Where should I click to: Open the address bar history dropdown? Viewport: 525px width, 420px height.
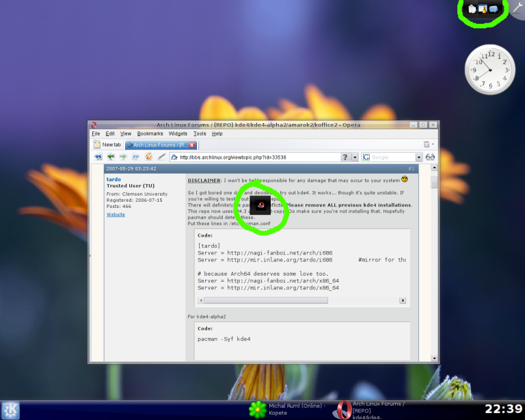point(355,157)
